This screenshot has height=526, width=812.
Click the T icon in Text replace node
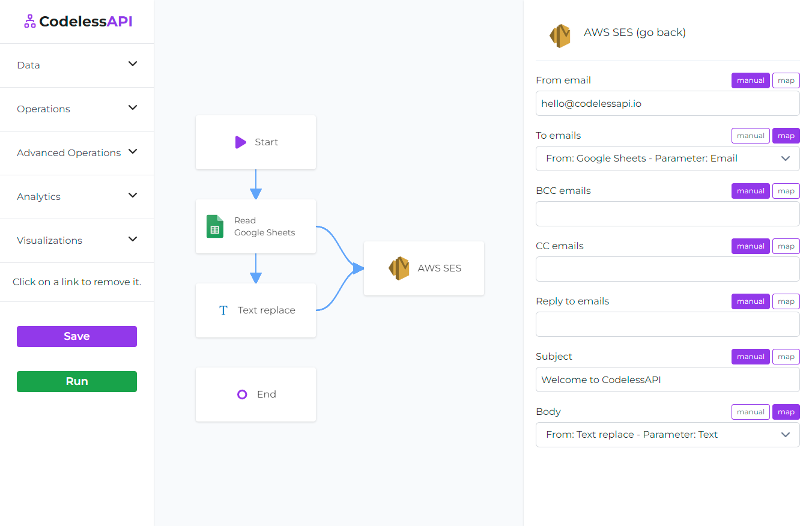pyautogui.click(x=223, y=310)
